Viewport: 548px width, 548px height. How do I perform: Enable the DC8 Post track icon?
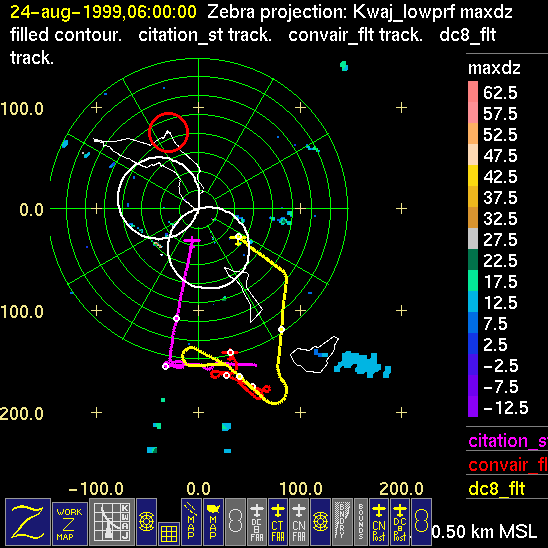click(400, 522)
